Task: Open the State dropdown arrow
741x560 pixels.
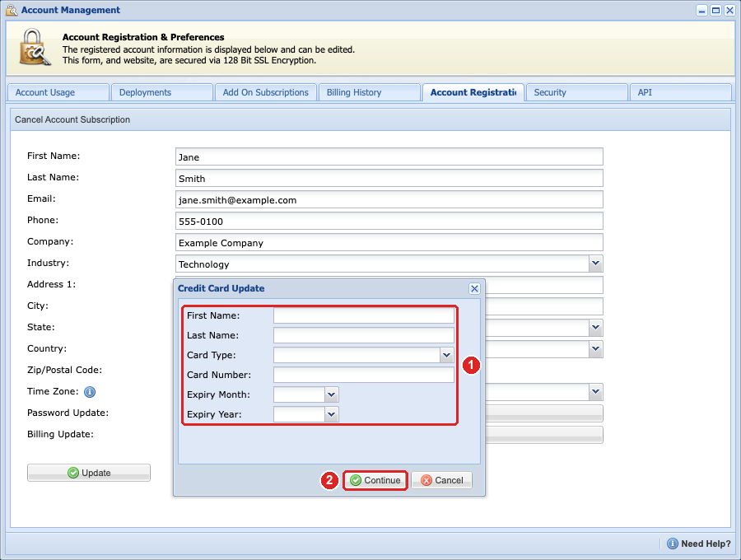Action: pyautogui.click(x=595, y=328)
